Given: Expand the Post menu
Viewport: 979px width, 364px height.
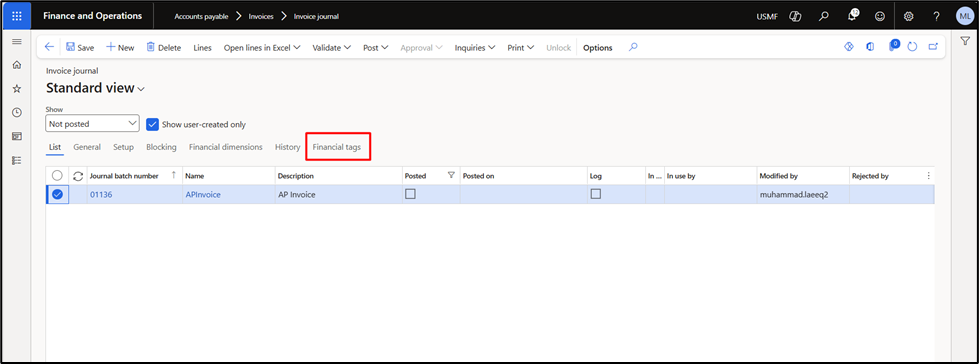Looking at the screenshot, I should pyautogui.click(x=376, y=47).
